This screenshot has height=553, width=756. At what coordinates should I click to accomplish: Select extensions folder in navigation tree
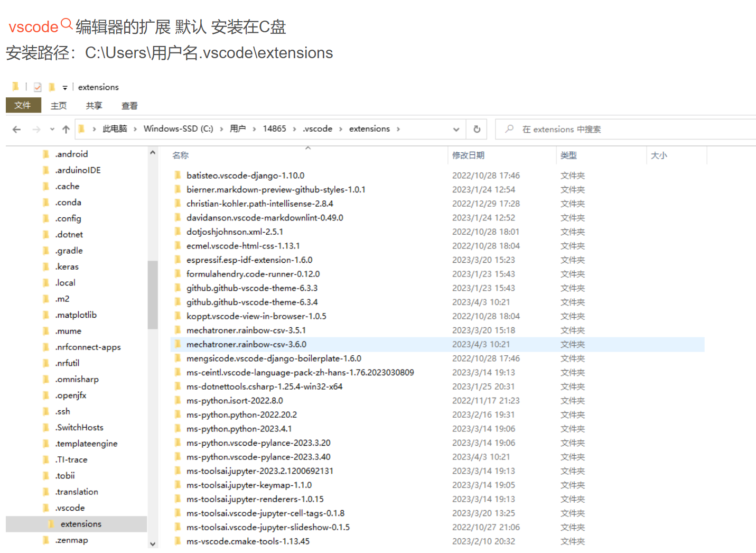[81, 524]
